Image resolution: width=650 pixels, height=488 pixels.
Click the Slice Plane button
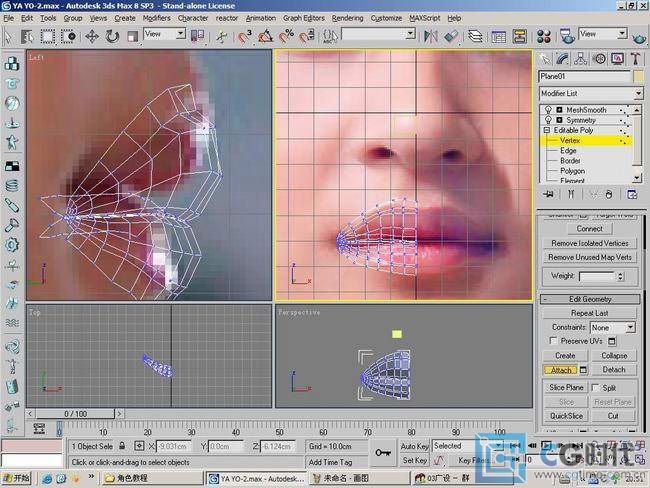566,388
